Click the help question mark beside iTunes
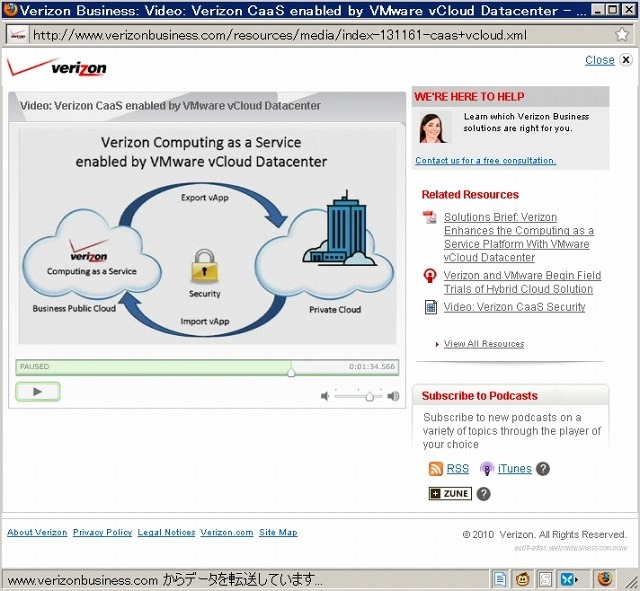 [542, 469]
